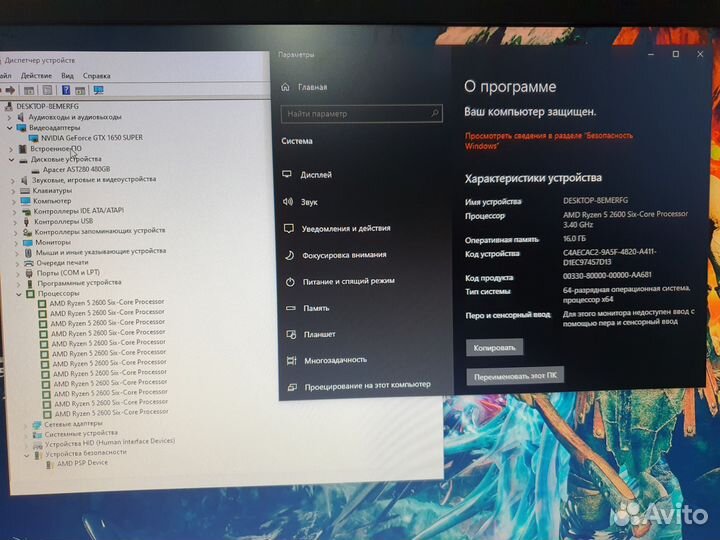Expand the Порты (COM и LPT) category

[18, 274]
